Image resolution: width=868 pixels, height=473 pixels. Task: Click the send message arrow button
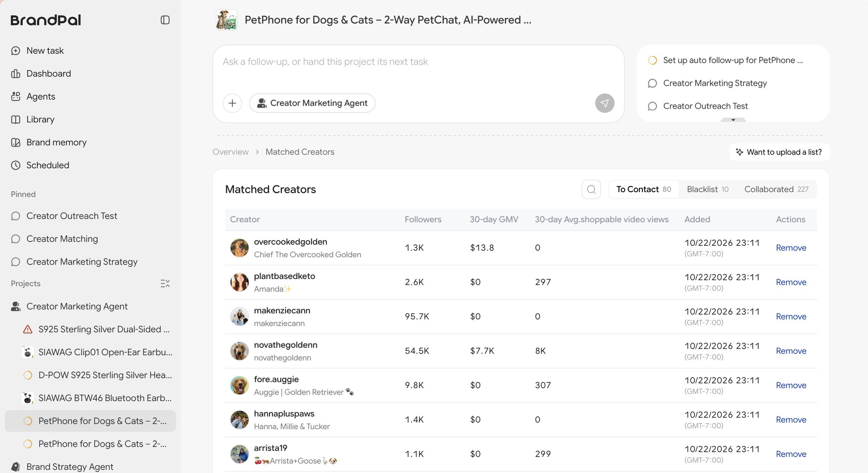[605, 103]
